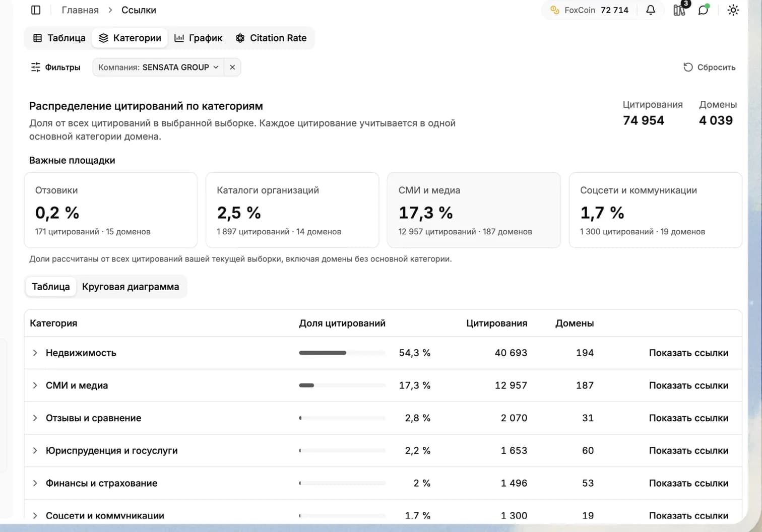Image resolution: width=762 pixels, height=532 pixels.
Task: Go to Главная breadcrumb link
Action: (80, 10)
